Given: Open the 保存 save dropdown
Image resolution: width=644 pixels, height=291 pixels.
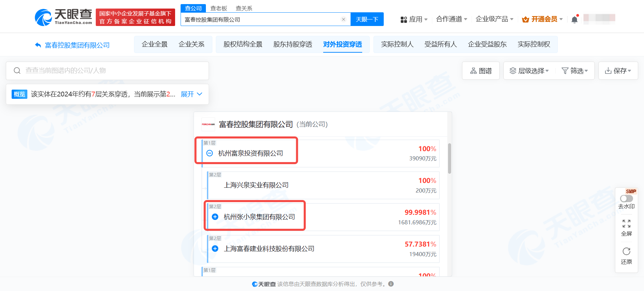Looking at the screenshot, I should pyautogui.click(x=618, y=71).
